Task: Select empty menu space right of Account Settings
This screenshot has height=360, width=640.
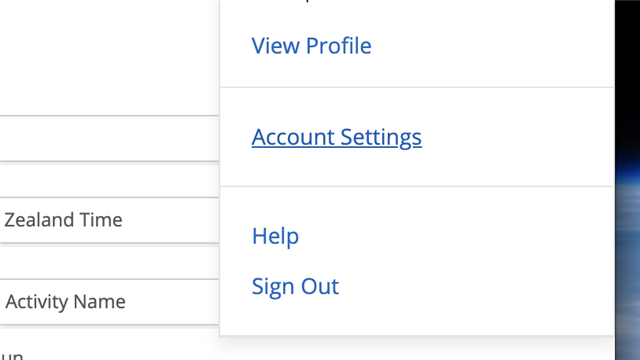Action: pos(518,137)
